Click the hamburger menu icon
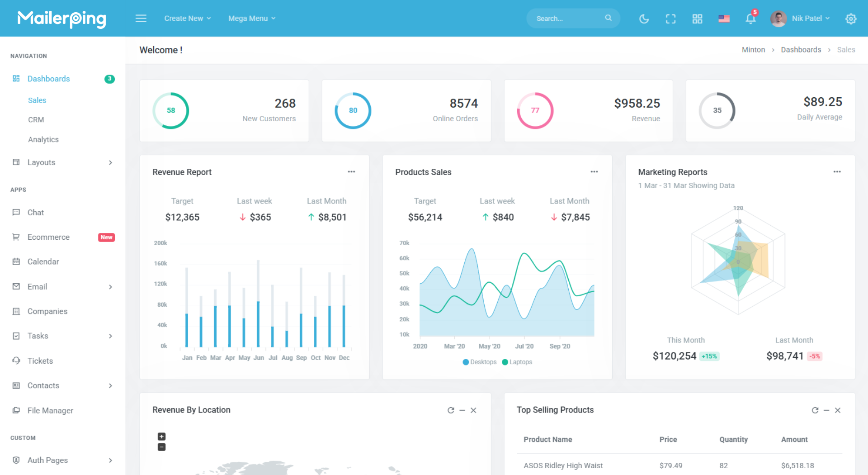Viewport: 868px width, 475px height. coord(141,19)
